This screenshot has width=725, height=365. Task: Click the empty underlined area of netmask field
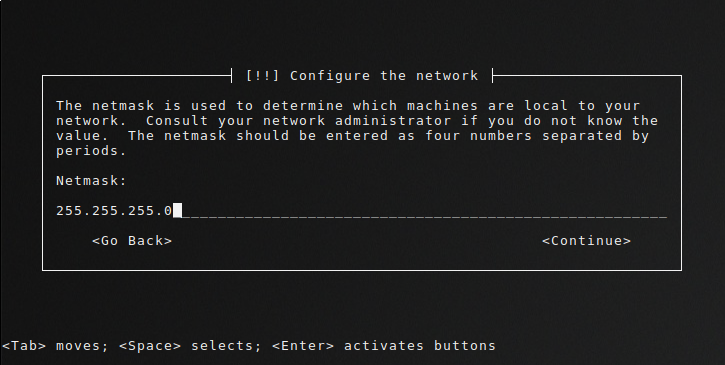tap(425, 212)
